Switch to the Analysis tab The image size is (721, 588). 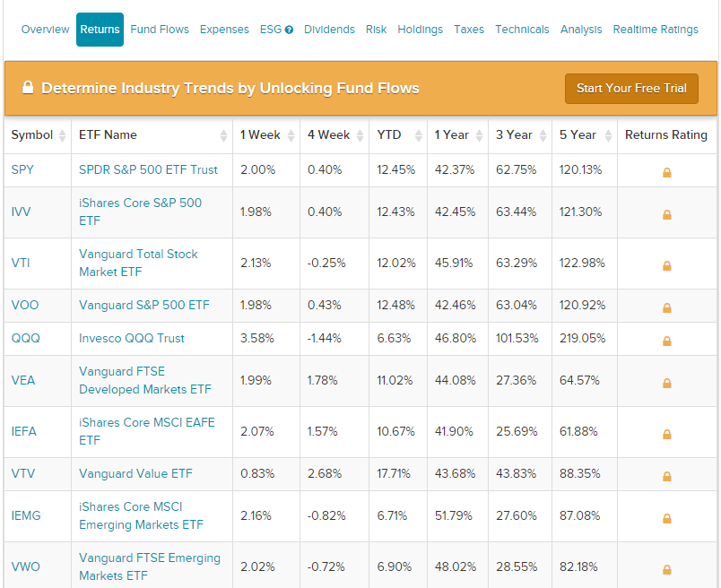pos(581,30)
